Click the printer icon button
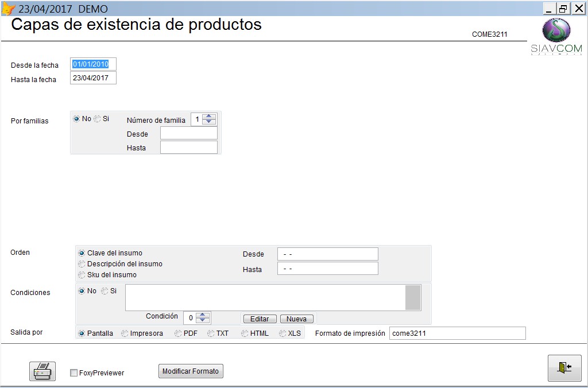 (42, 371)
